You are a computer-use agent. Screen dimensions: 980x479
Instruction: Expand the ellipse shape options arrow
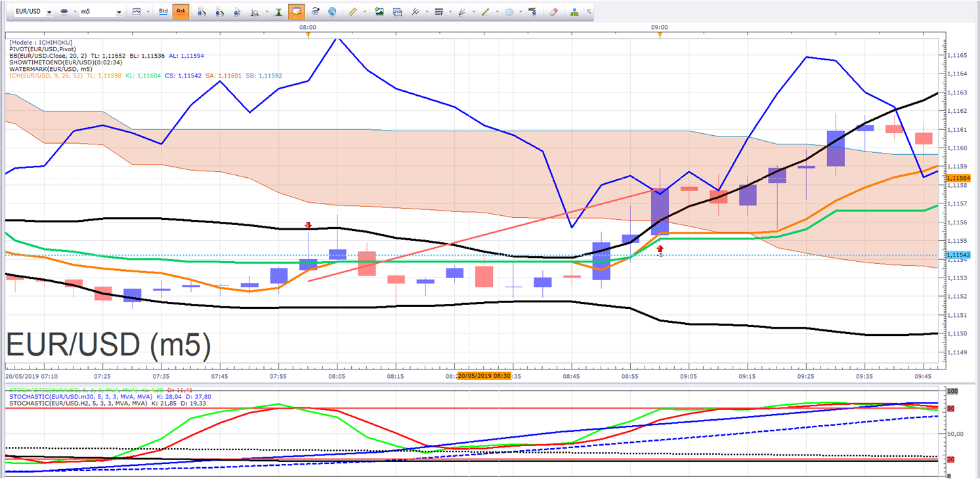point(521,12)
